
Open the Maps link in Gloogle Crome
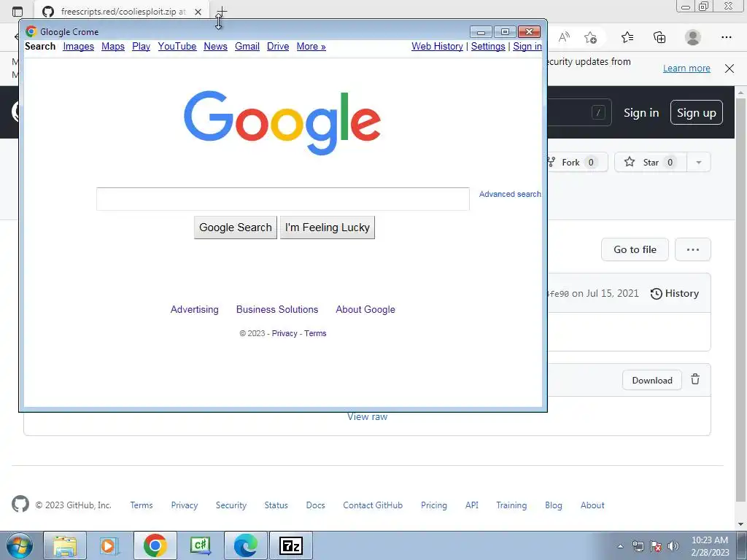point(113,46)
